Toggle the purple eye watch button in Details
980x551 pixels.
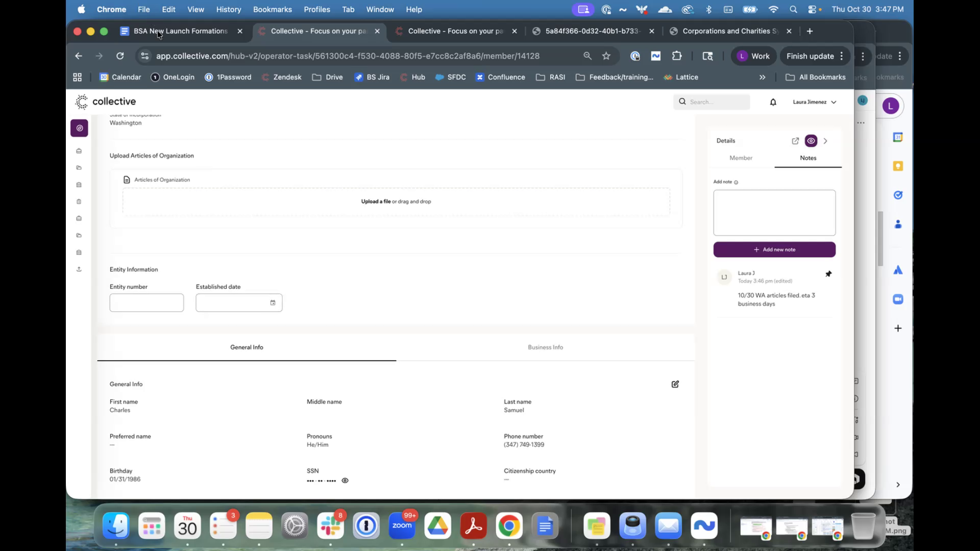pyautogui.click(x=811, y=141)
